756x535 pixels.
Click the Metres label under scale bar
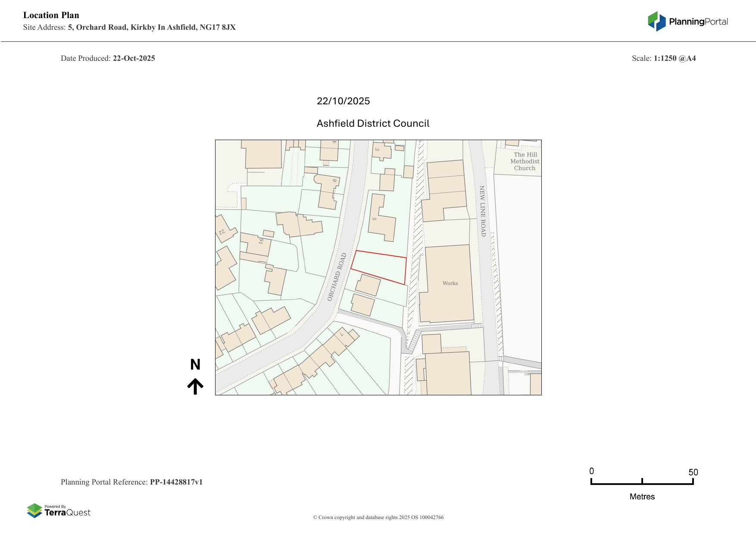pos(642,497)
